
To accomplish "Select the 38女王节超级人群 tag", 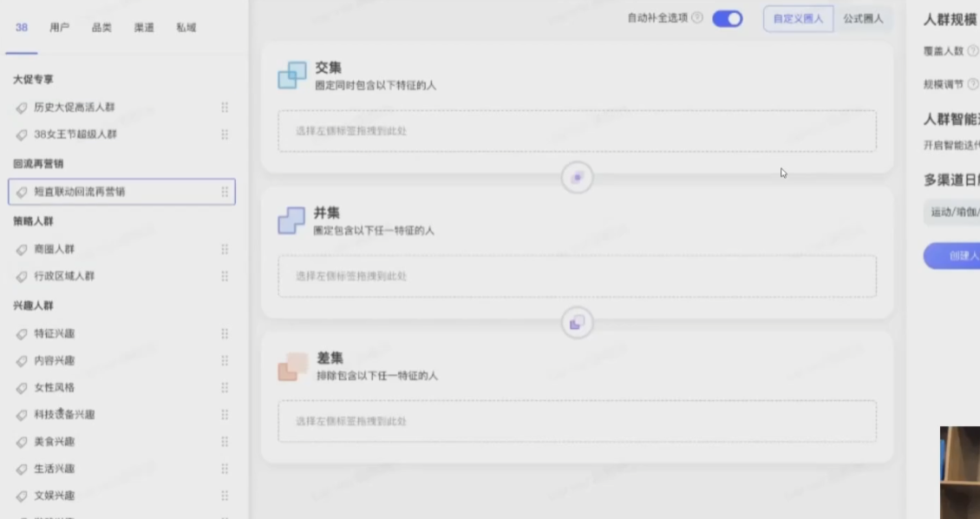I will [75, 135].
